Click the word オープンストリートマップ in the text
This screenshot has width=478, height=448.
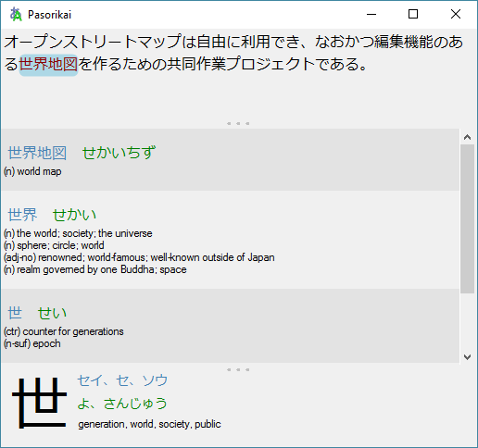[x=93, y=42]
